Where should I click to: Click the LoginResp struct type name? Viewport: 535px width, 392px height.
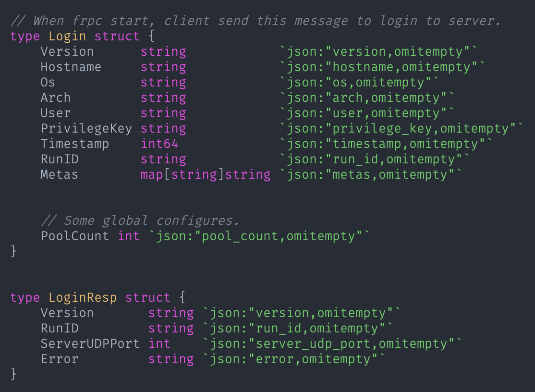coord(83,297)
